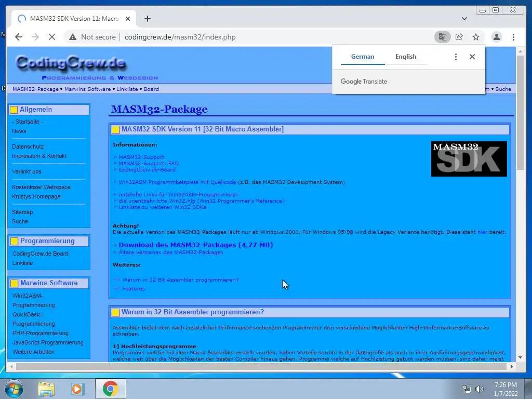Viewport: 532px width, 399px height.
Task: Open Kostenloser Webspace link
Action: click(41, 187)
